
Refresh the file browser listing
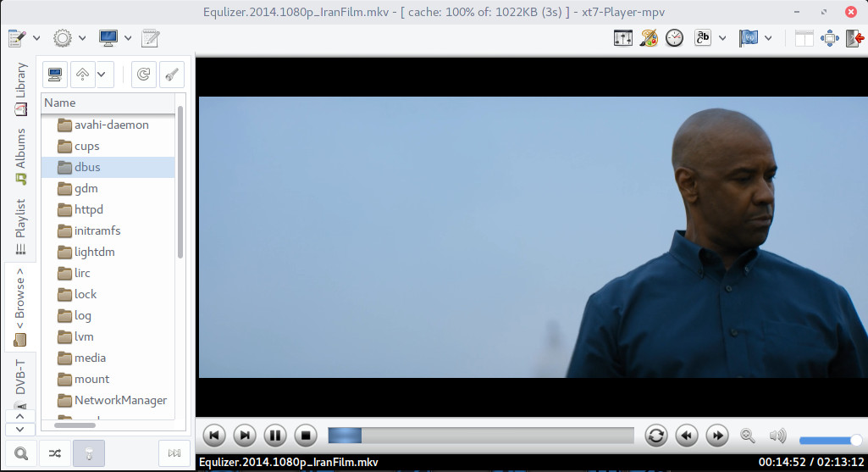click(143, 75)
